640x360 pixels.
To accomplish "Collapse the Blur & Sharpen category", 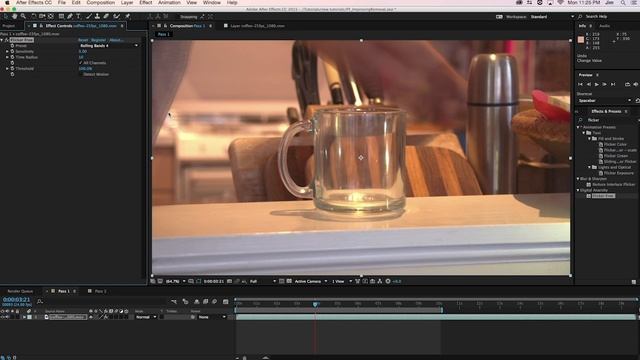I will coord(578,179).
